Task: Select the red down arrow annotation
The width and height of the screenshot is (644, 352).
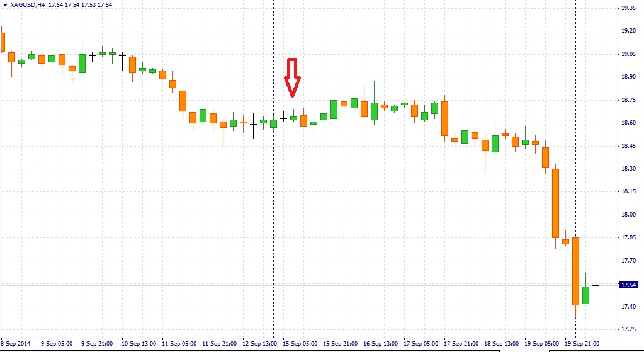Action: 292,77
